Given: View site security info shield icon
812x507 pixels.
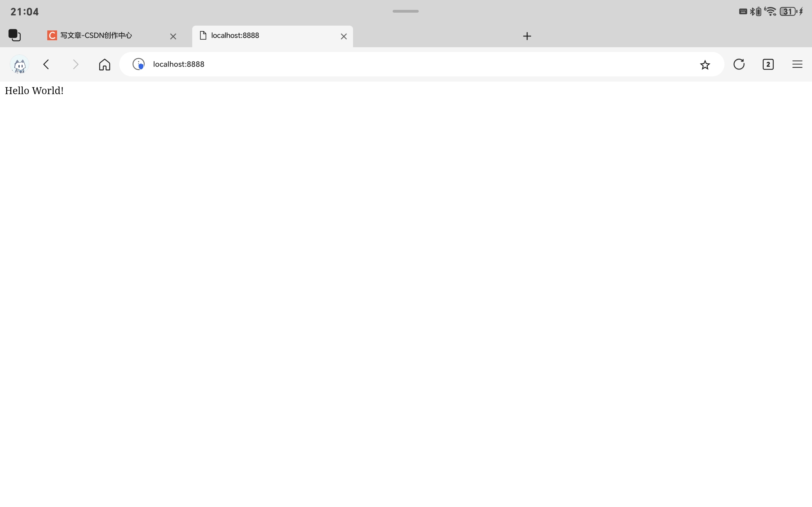Looking at the screenshot, I should pyautogui.click(x=139, y=64).
